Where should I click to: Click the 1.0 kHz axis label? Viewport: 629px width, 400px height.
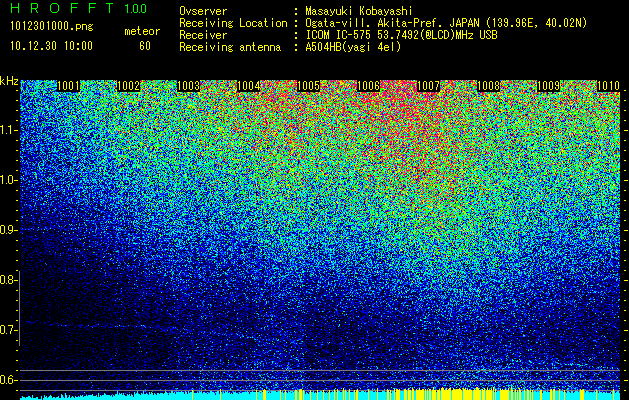click(x=8, y=180)
